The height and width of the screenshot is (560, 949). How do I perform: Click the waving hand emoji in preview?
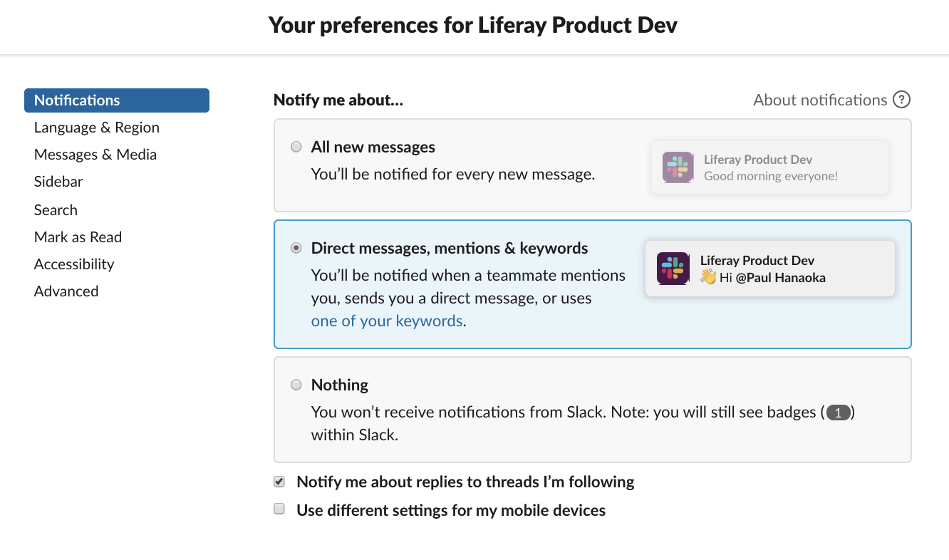click(x=707, y=278)
